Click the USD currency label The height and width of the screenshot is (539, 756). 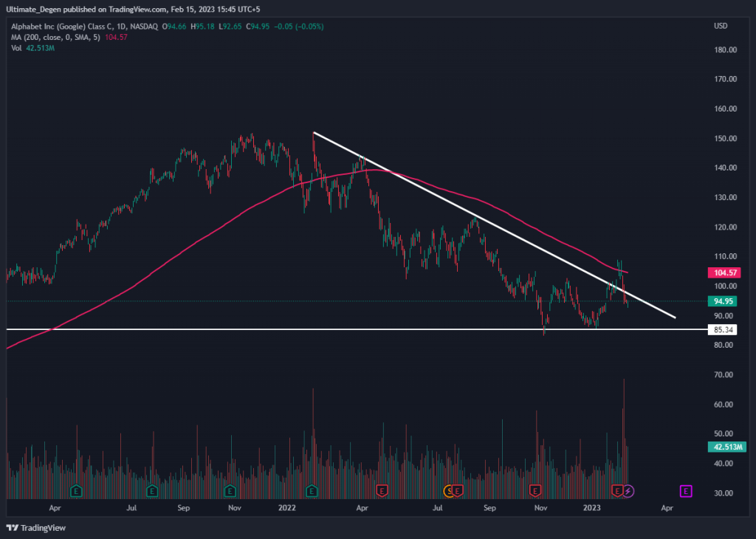pos(721,26)
